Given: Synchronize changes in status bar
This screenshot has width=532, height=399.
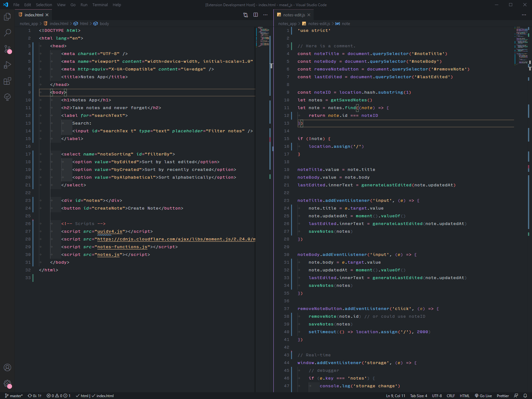Looking at the screenshot, I should (35, 396).
